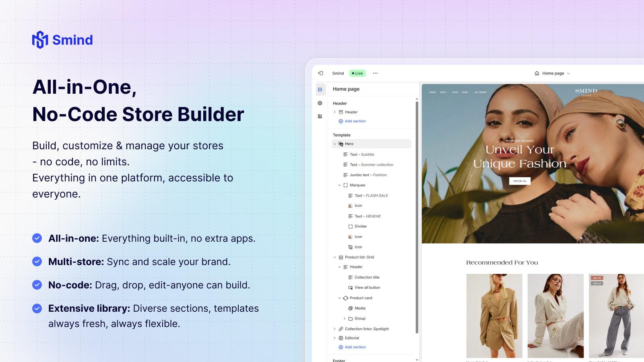Click Add section link under Template

point(353,347)
